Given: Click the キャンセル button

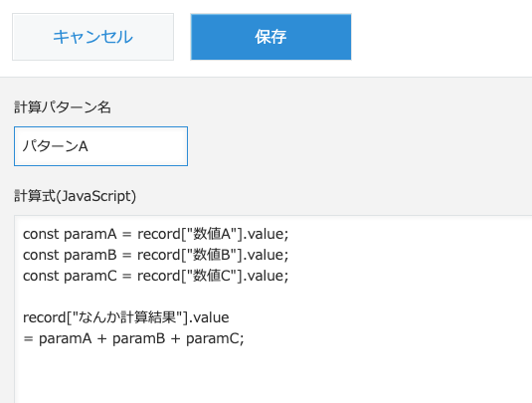Looking at the screenshot, I should [92, 37].
